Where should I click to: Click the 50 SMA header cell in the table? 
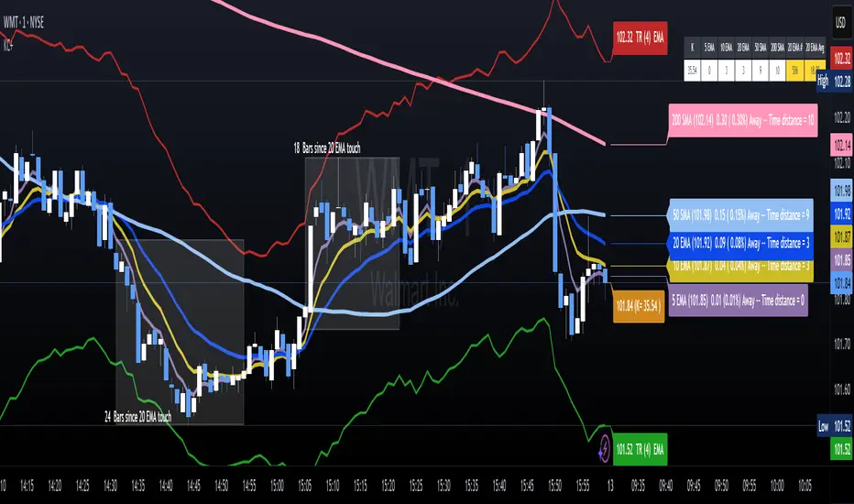click(x=761, y=48)
